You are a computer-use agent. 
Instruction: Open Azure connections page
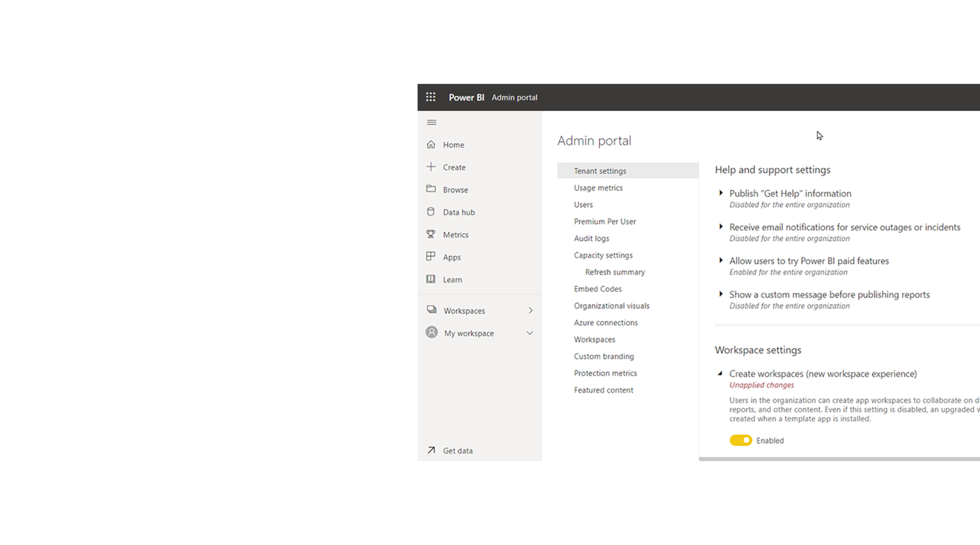[606, 322]
